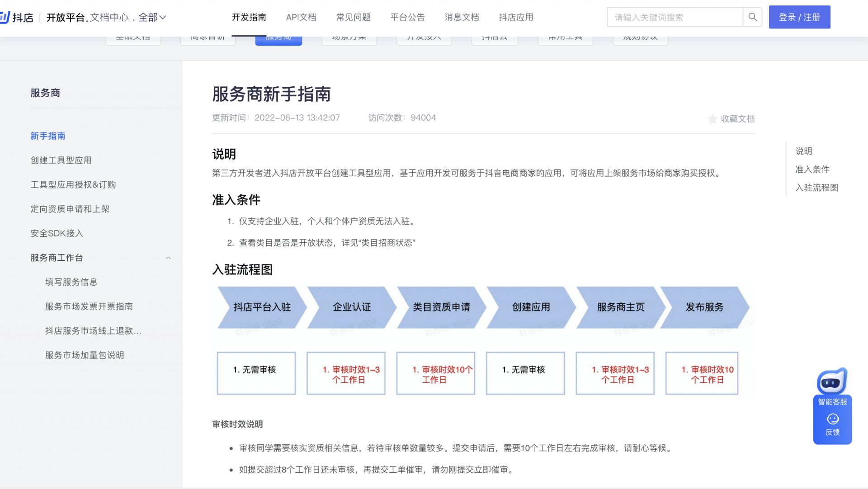Select 新手指南 in the sidebar
Screen dimensions: 868x489
pos(48,136)
